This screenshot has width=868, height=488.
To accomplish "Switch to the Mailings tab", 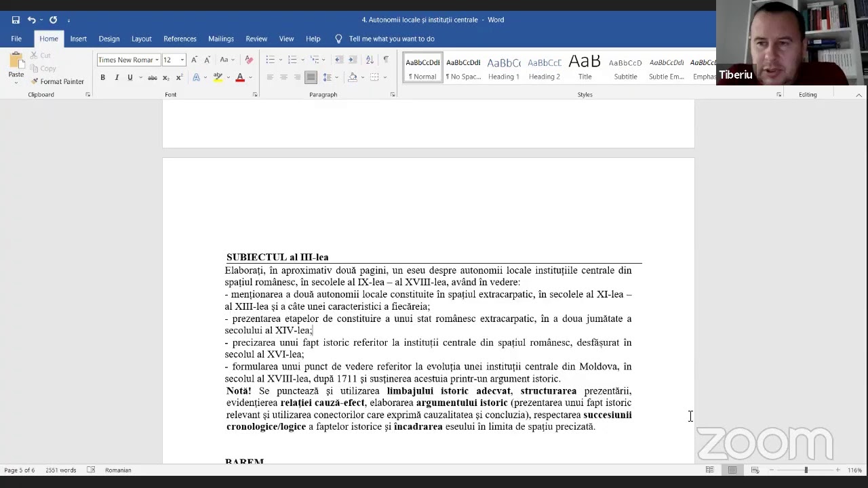I will (x=221, y=39).
